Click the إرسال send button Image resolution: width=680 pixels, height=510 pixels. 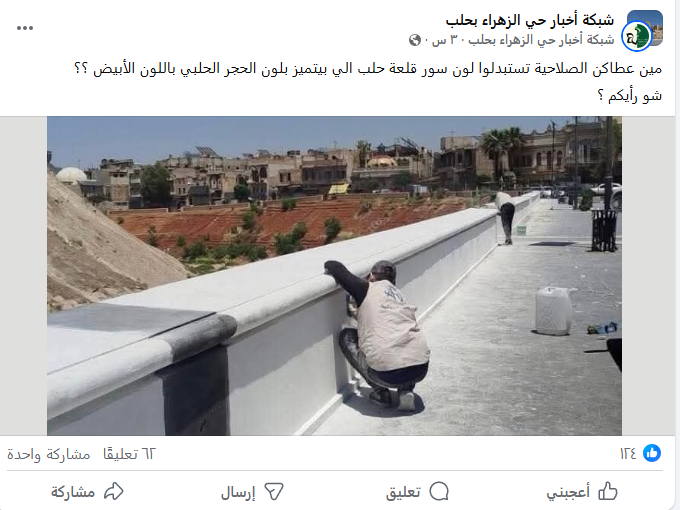tap(252, 492)
